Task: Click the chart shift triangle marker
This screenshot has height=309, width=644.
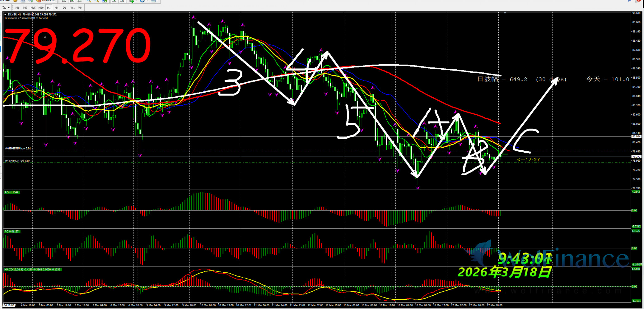Action: 505,13
